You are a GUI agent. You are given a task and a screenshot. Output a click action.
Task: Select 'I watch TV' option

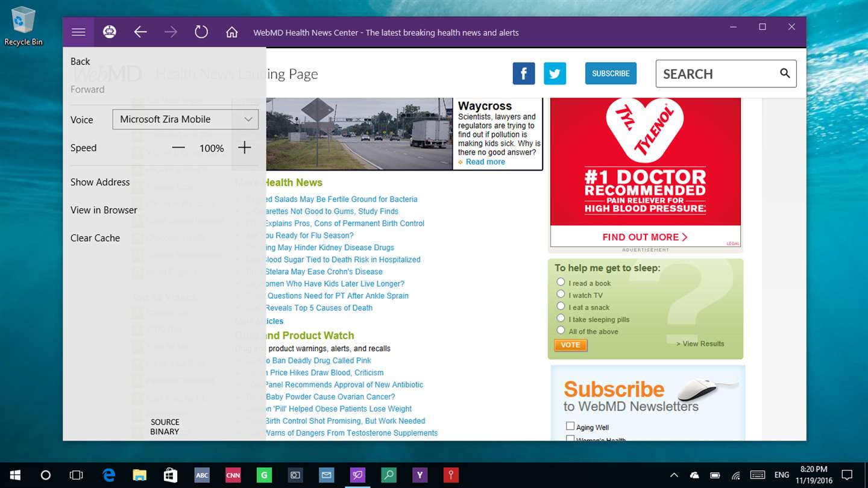561,294
